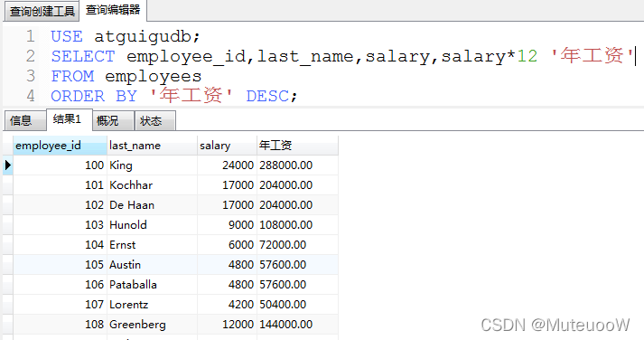Select the current row indicator arrow
Screen dimensions: 644x340
point(8,165)
